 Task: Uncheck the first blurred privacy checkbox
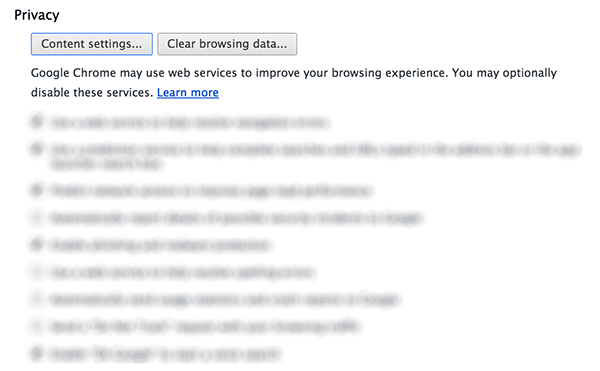click(37, 122)
